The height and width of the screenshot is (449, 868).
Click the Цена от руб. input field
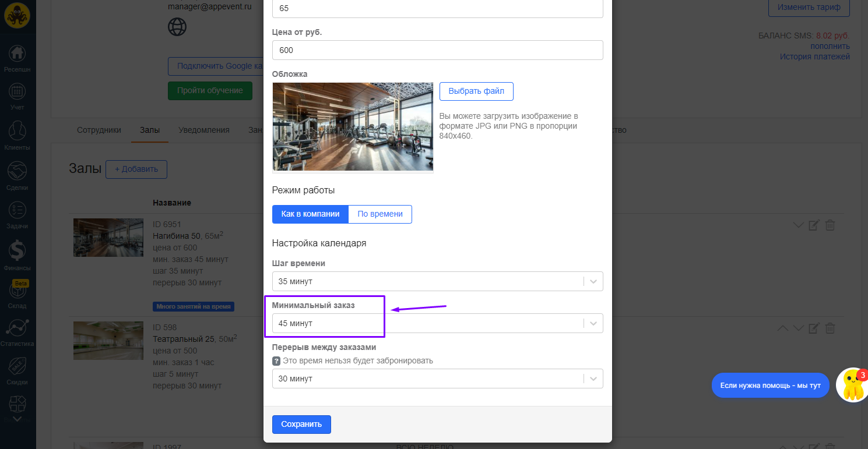tap(437, 50)
